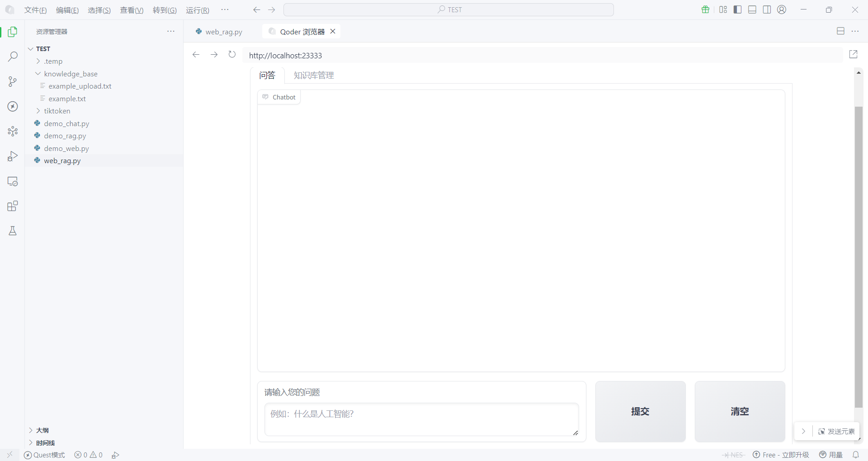
Task: Expand the 时间线 timeline section
Action: click(x=30, y=443)
